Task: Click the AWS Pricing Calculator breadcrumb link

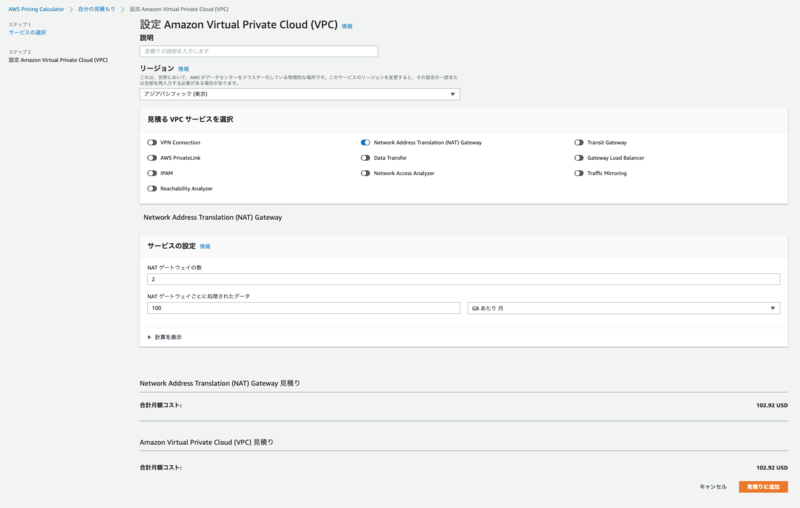Action: click(36, 9)
